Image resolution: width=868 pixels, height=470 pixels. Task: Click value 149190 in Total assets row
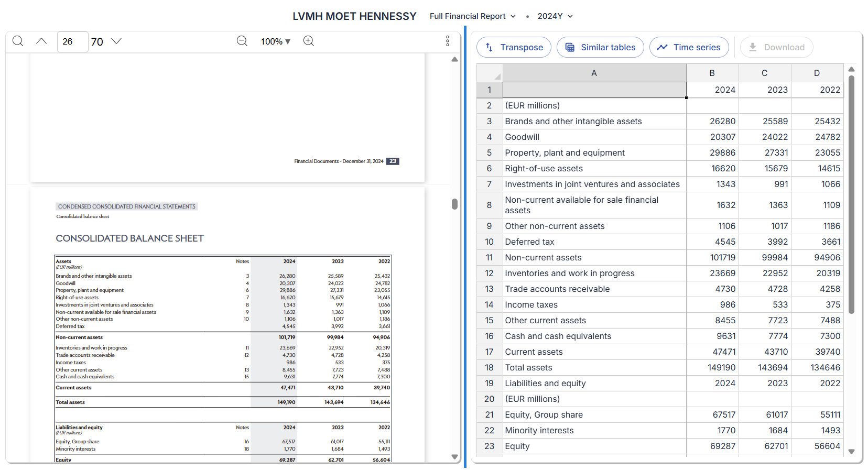coord(712,367)
